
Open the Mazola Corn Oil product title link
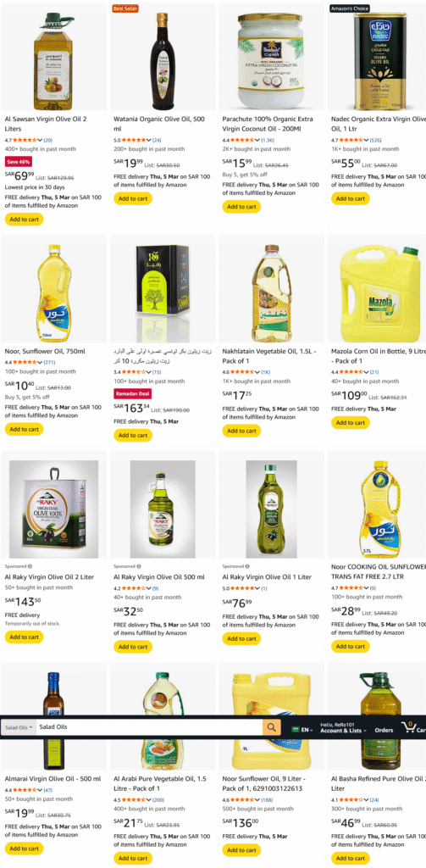point(379,356)
